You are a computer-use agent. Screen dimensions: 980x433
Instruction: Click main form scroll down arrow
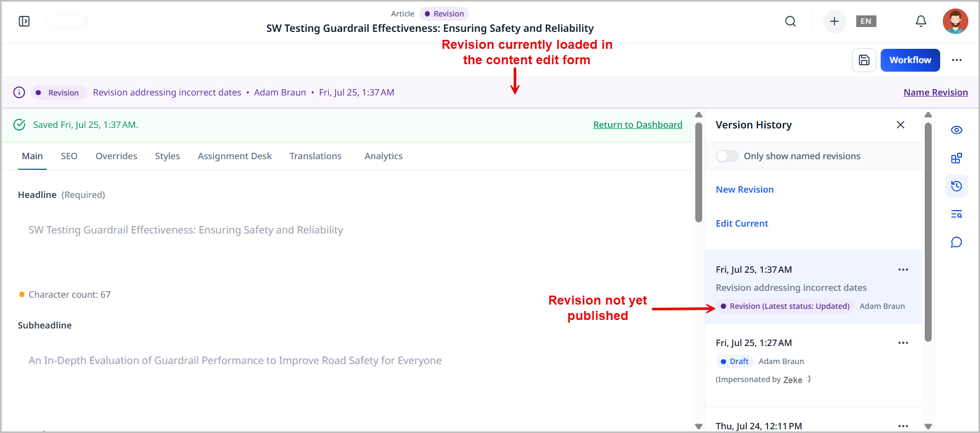point(698,426)
